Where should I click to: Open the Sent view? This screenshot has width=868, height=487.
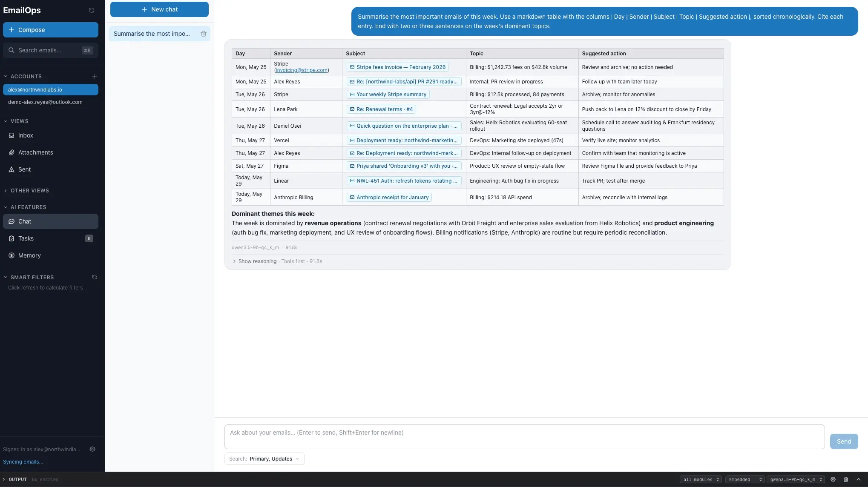point(51,169)
